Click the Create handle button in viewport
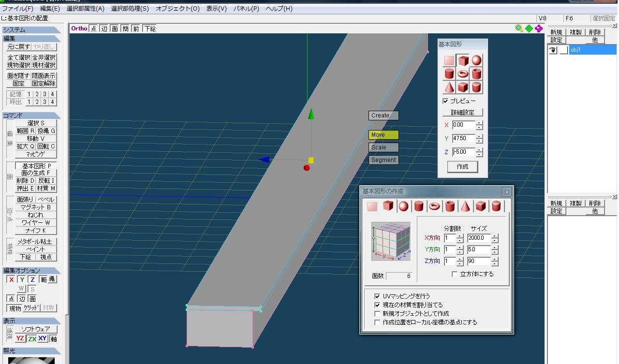 click(383, 116)
